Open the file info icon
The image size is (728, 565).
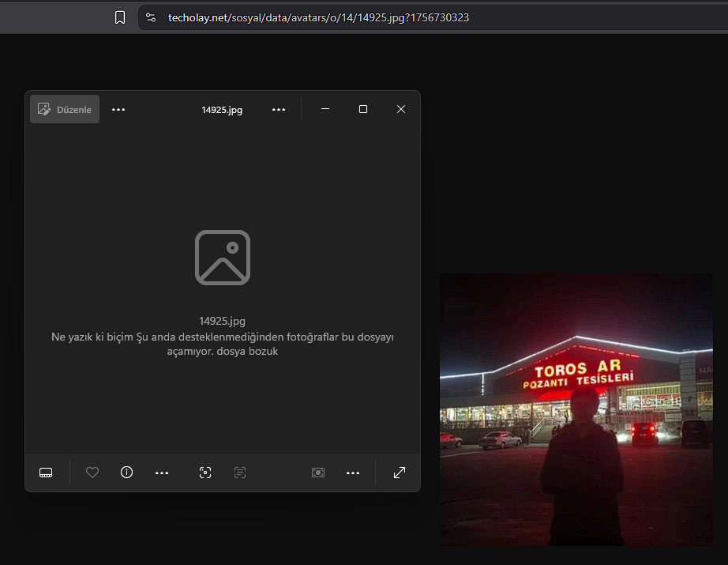click(127, 473)
